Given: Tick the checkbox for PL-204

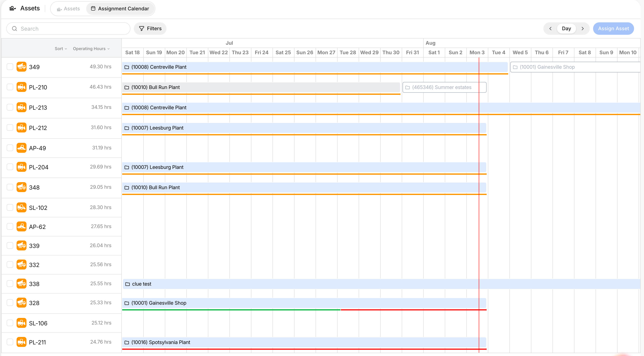Looking at the screenshot, I should (10, 167).
